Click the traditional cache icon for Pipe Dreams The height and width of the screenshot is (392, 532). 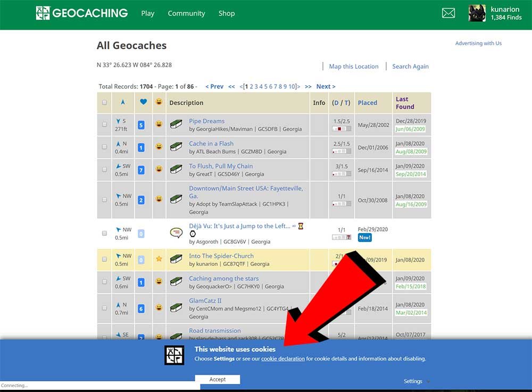pyautogui.click(x=176, y=124)
